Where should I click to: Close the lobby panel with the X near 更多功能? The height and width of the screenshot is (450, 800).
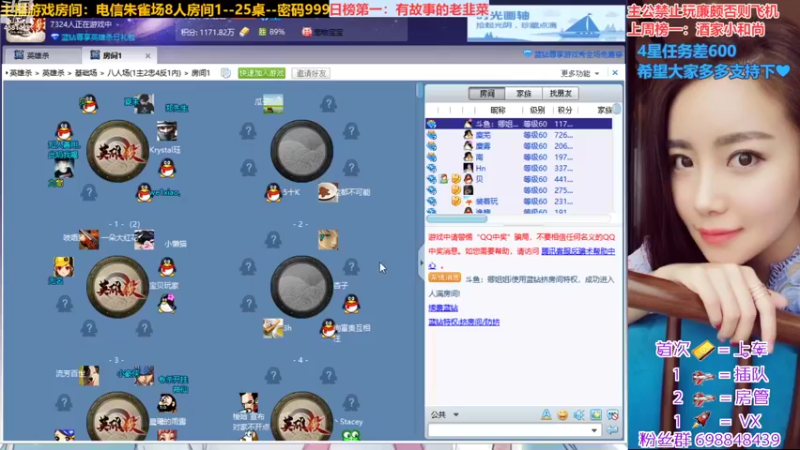coord(615,73)
